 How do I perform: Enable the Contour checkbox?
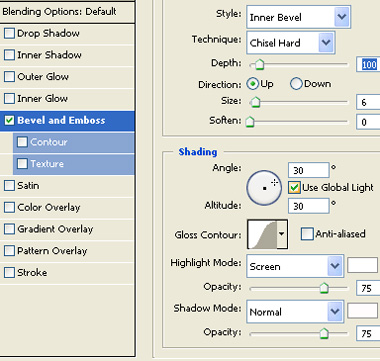tap(22, 142)
